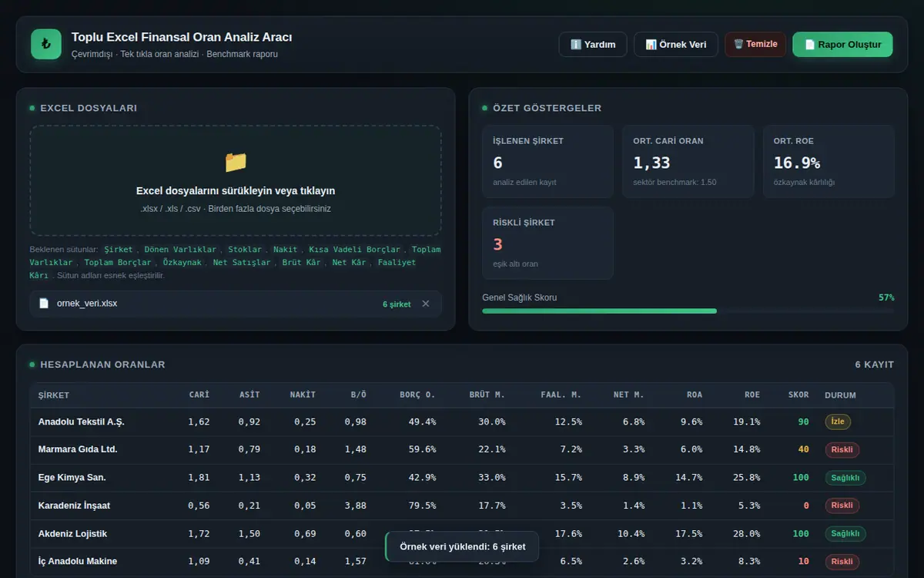Sort by the BRÜT M. column header
924x578 pixels.
coord(487,395)
